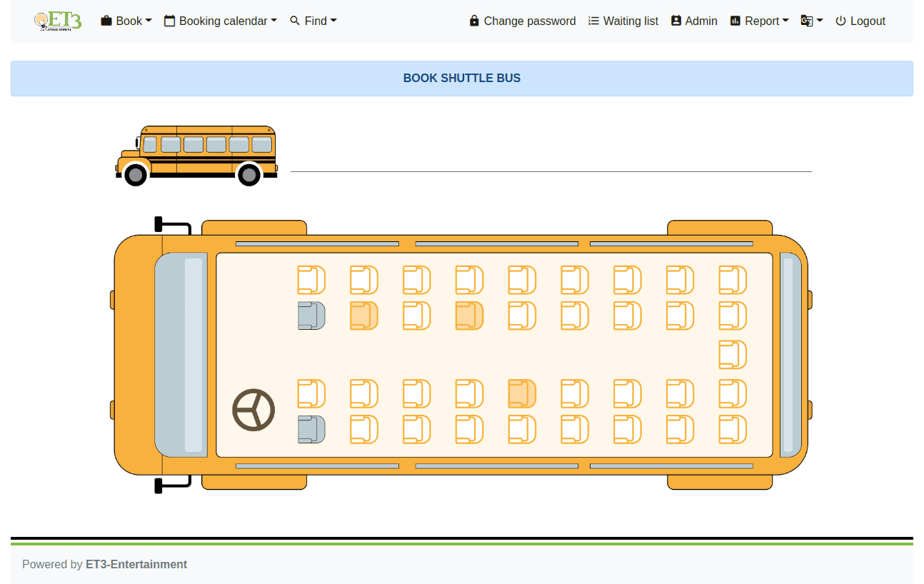Select the gray seat beside the steering wheel
This screenshot has height=584, width=924.
311,429
